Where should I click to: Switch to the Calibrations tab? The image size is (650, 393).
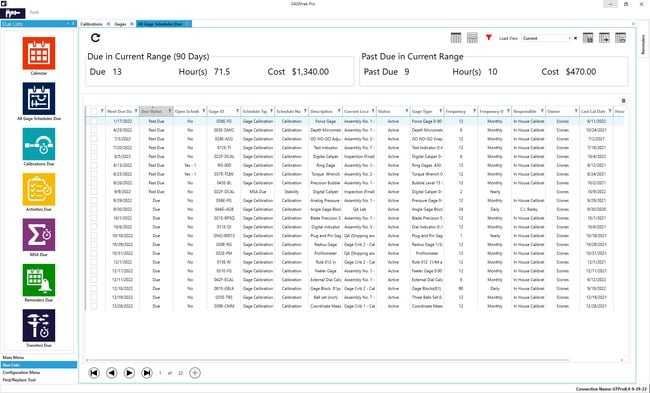(x=91, y=24)
